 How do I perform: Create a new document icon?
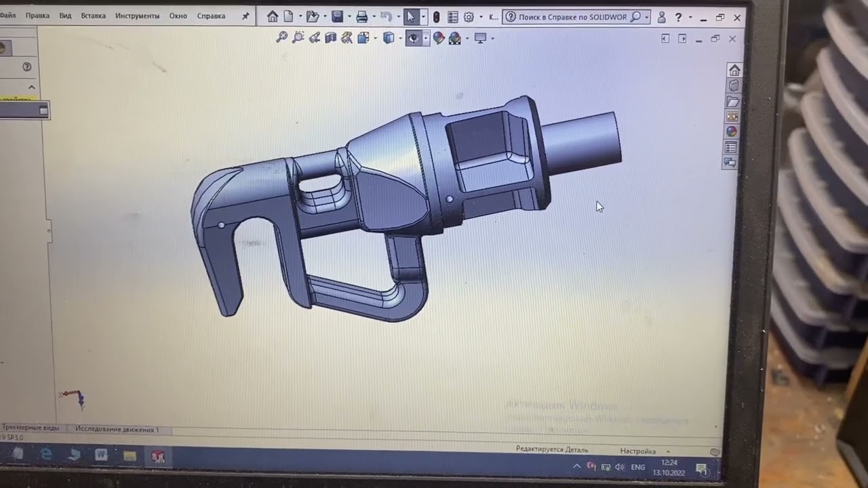[x=289, y=16]
